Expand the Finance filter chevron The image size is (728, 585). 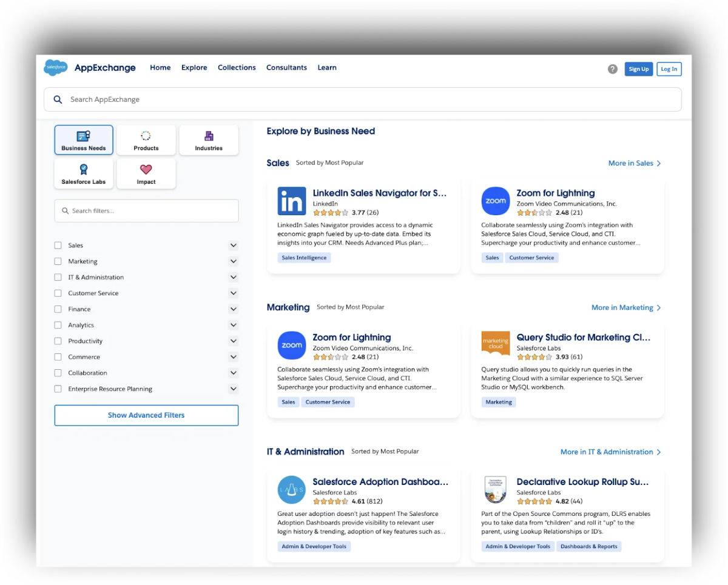click(x=234, y=309)
